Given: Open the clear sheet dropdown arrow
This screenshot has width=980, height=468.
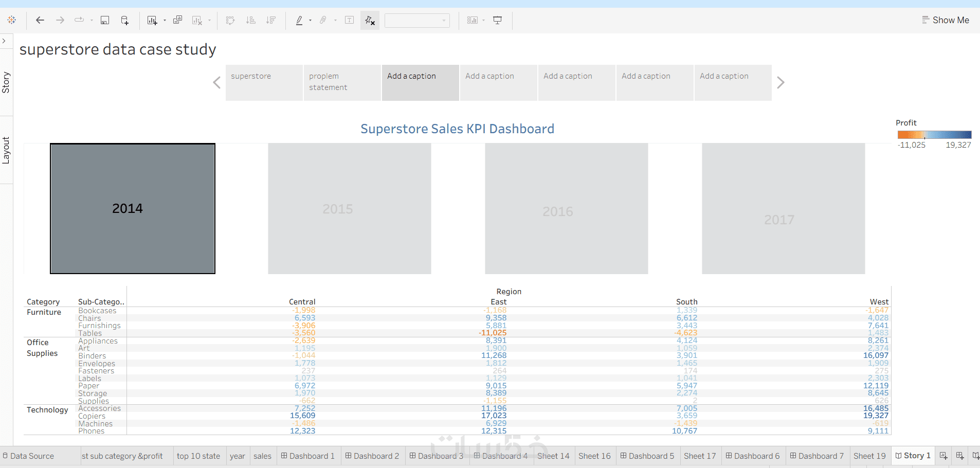Looking at the screenshot, I should point(209,21).
